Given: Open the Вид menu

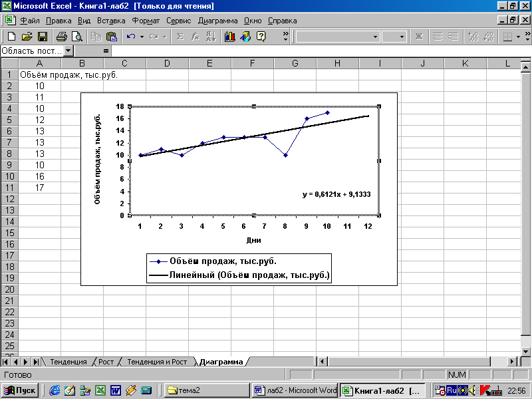Looking at the screenshot, I should point(84,21).
